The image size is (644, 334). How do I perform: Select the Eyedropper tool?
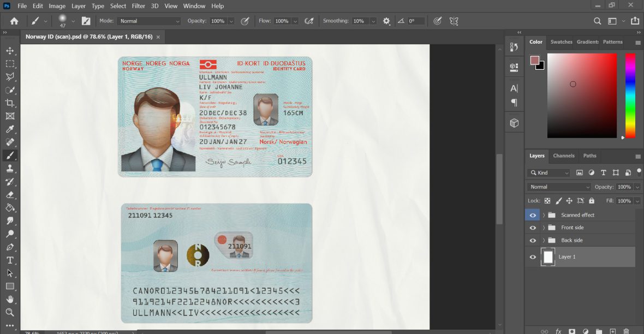11,129
